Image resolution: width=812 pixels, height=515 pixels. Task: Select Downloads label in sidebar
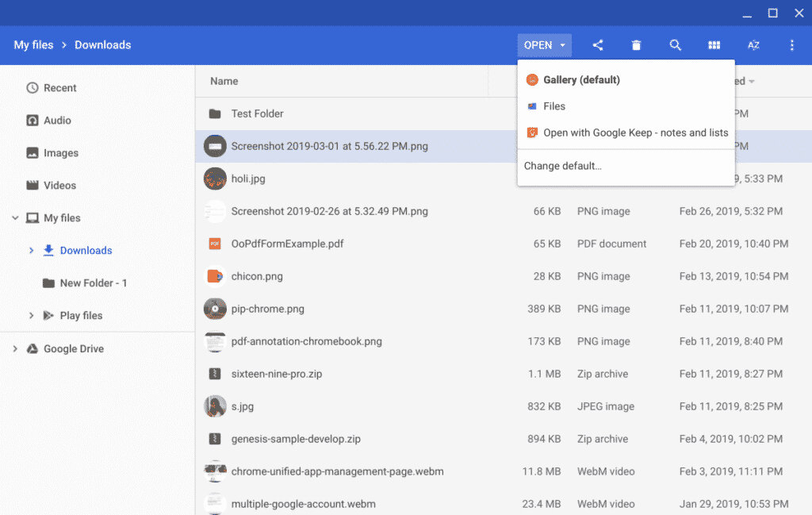tap(86, 250)
